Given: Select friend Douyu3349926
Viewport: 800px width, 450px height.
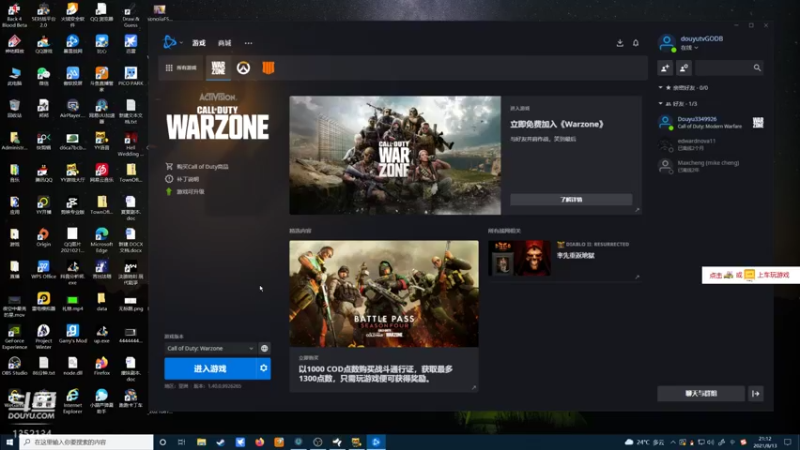Looking at the screenshot, I should pos(710,122).
